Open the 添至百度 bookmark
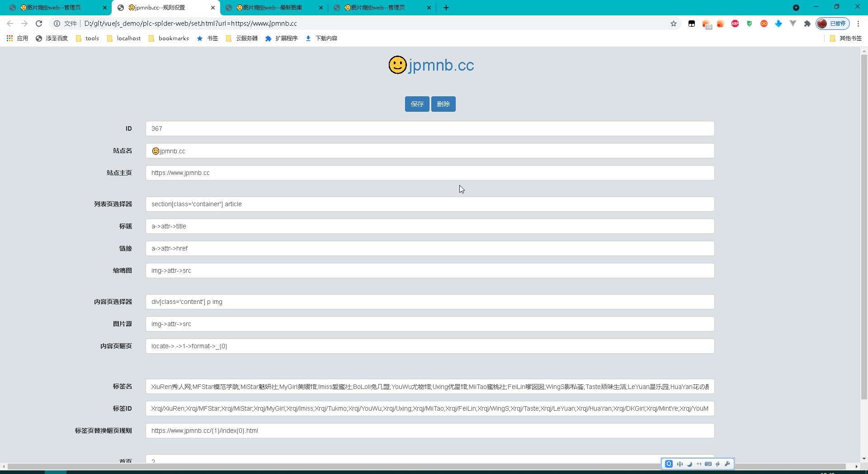This screenshot has height=474, width=868. coord(52,38)
